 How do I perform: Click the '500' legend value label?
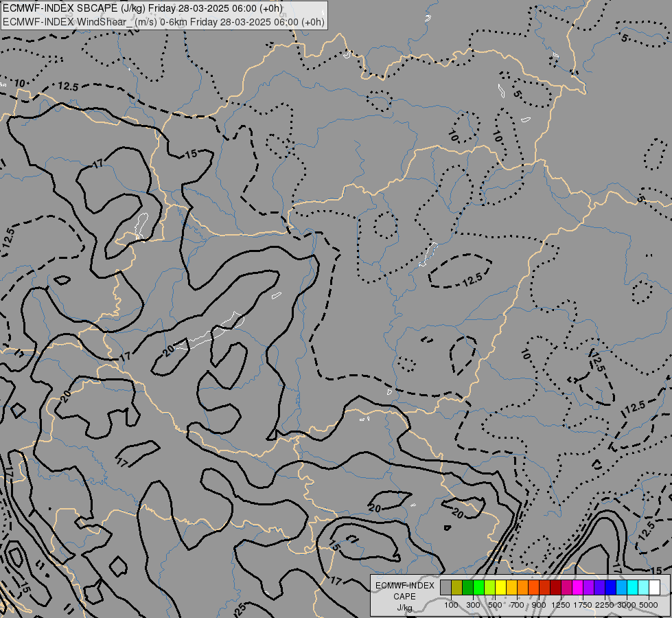(495, 605)
